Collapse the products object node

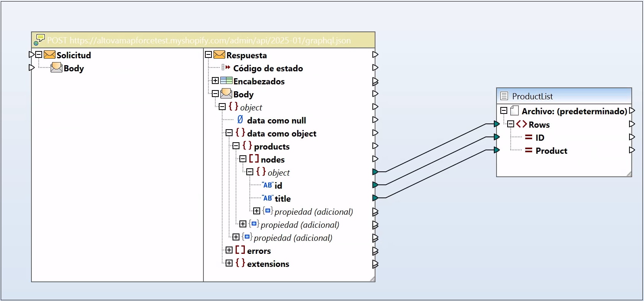[x=236, y=146]
